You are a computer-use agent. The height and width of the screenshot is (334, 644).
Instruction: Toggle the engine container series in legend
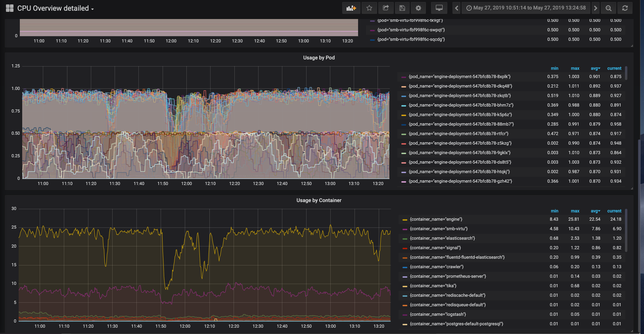coord(436,219)
